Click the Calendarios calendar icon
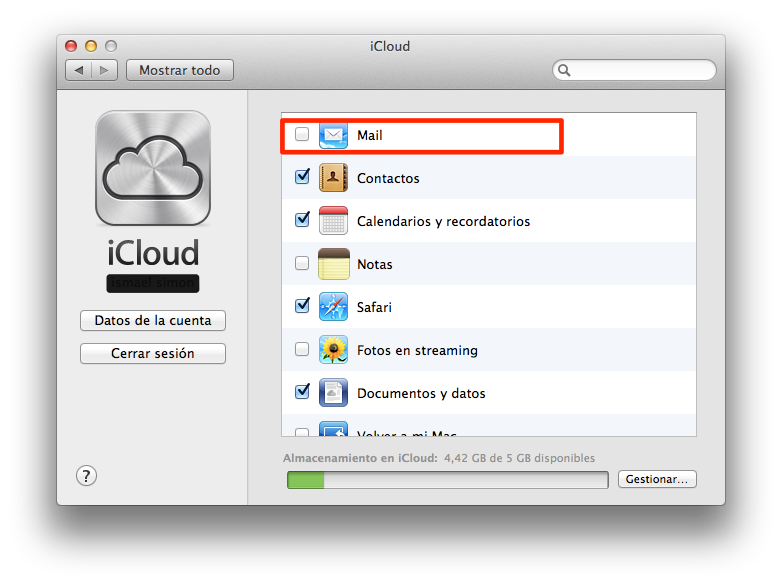 (x=333, y=220)
